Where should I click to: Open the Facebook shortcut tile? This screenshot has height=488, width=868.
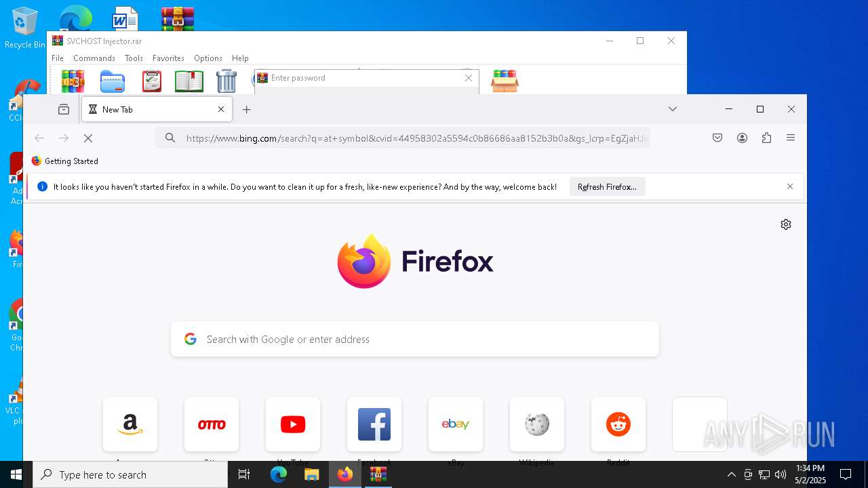click(374, 424)
